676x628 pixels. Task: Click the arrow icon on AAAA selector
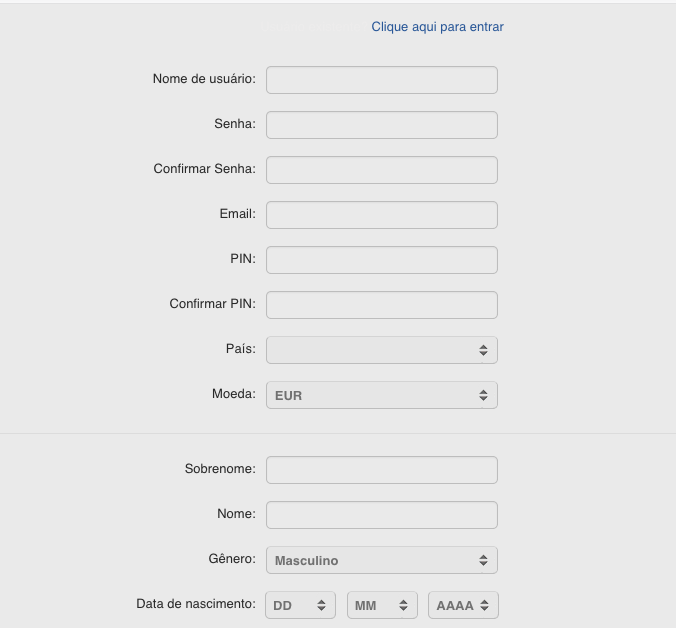[x=484, y=605]
